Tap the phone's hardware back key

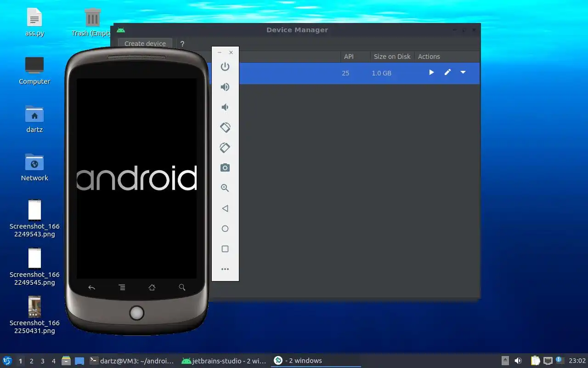click(x=92, y=287)
